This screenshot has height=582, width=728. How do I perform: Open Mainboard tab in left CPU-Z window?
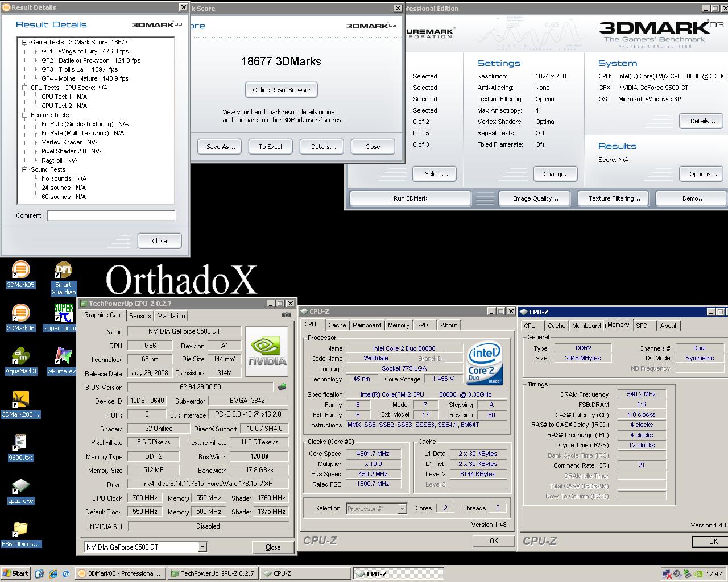[367, 325]
